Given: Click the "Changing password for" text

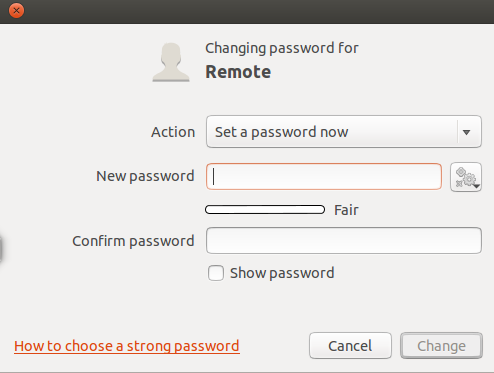Looking at the screenshot, I should 282,49.
